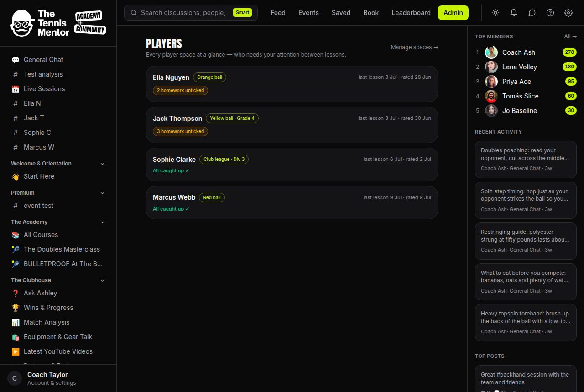View All top members

click(570, 36)
